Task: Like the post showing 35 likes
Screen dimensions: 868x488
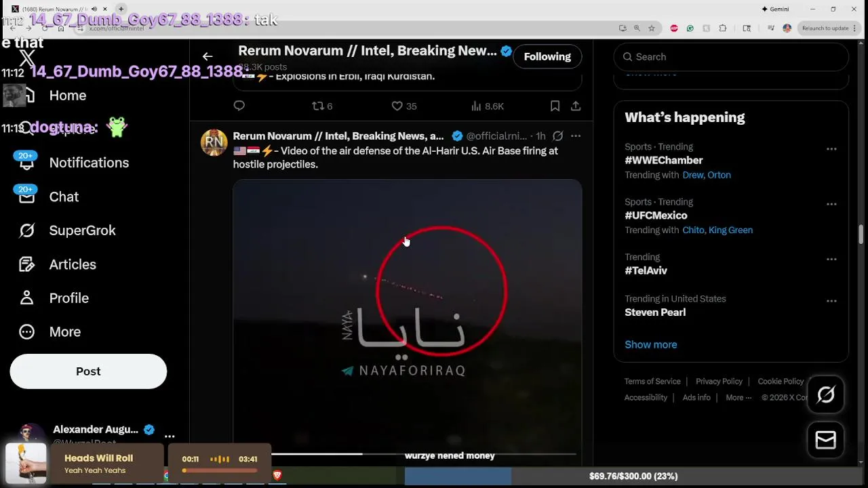Action: [404, 106]
